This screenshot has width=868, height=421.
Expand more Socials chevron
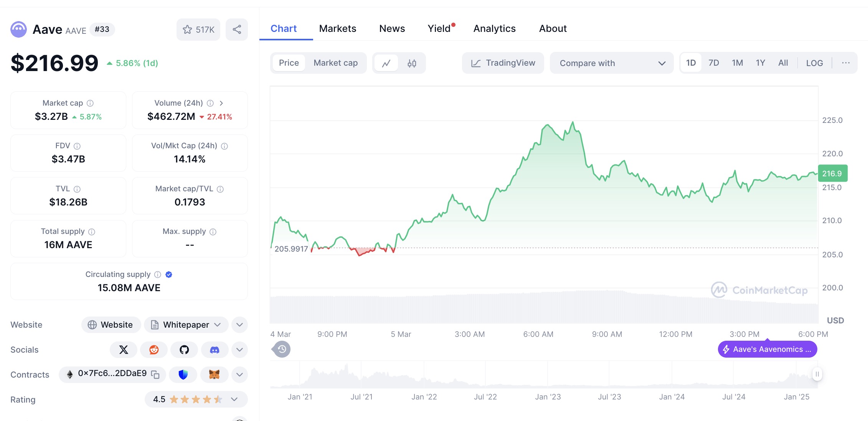point(239,350)
